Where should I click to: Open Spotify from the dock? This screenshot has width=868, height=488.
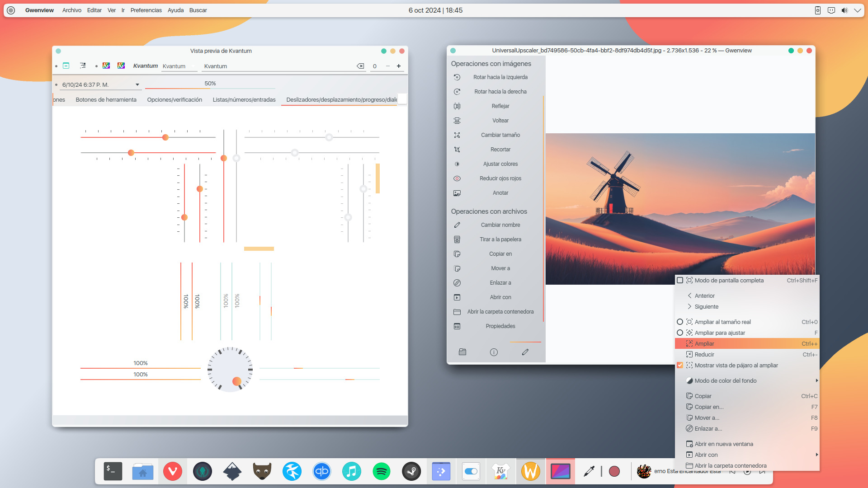tap(382, 471)
